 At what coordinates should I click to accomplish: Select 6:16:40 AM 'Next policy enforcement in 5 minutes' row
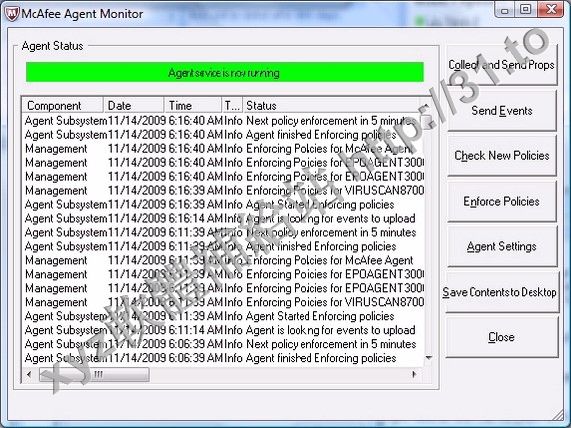[x=224, y=121]
